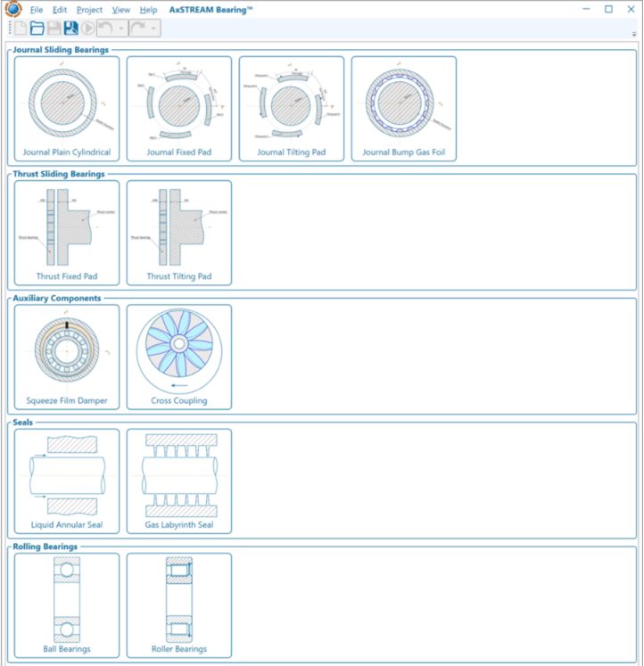Minimize the AxSTREAM Bearing window
644x666 pixels.
pyautogui.click(x=586, y=9)
